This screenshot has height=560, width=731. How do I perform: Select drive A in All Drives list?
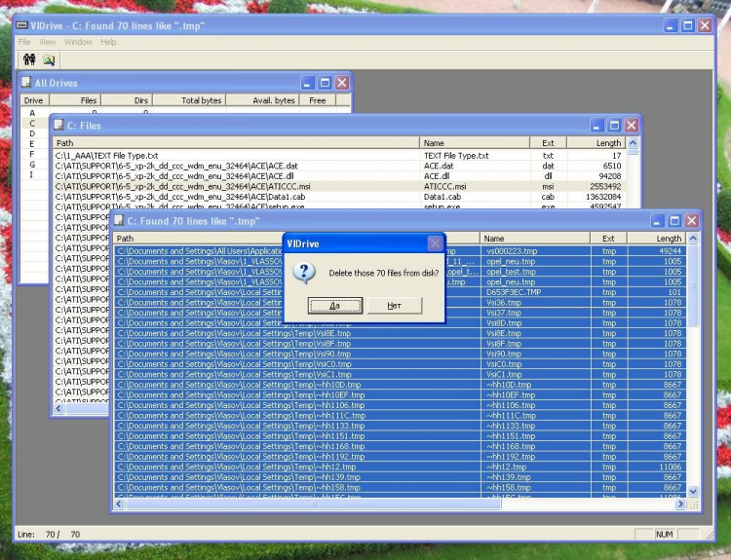[x=32, y=113]
